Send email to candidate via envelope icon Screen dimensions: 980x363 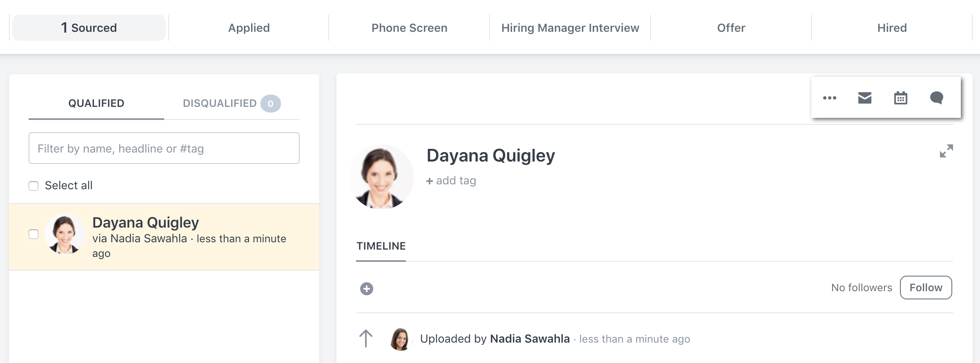coord(865,98)
